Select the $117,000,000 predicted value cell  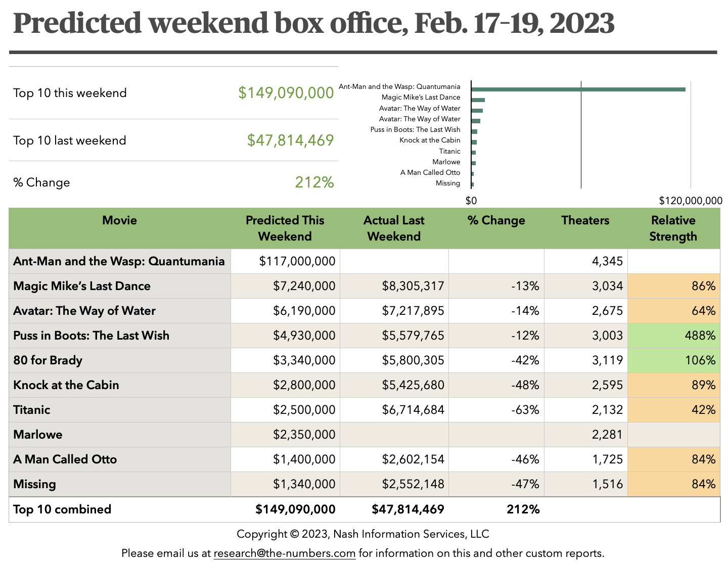click(x=297, y=261)
